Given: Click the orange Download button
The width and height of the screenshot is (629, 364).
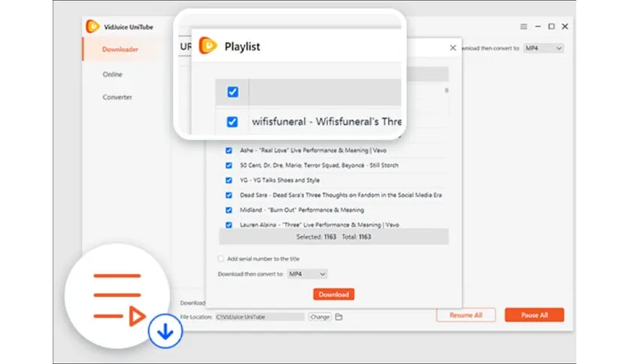Looking at the screenshot, I should 334,294.
